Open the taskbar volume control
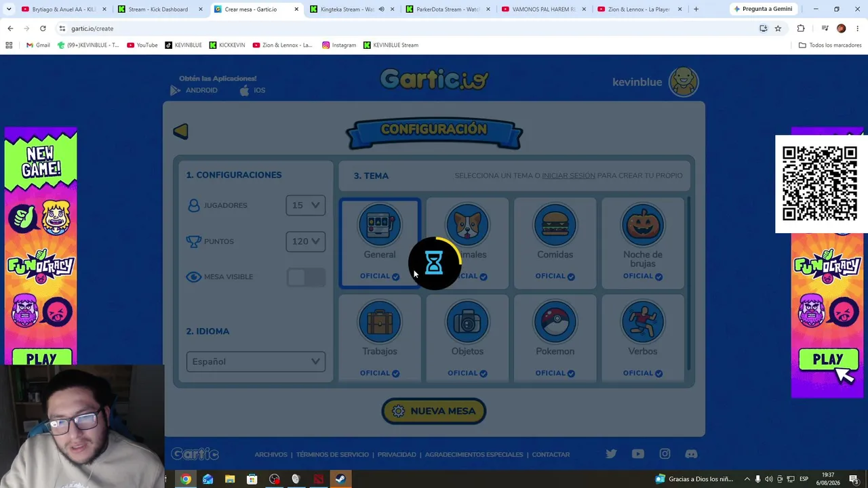 [x=769, y=479]
